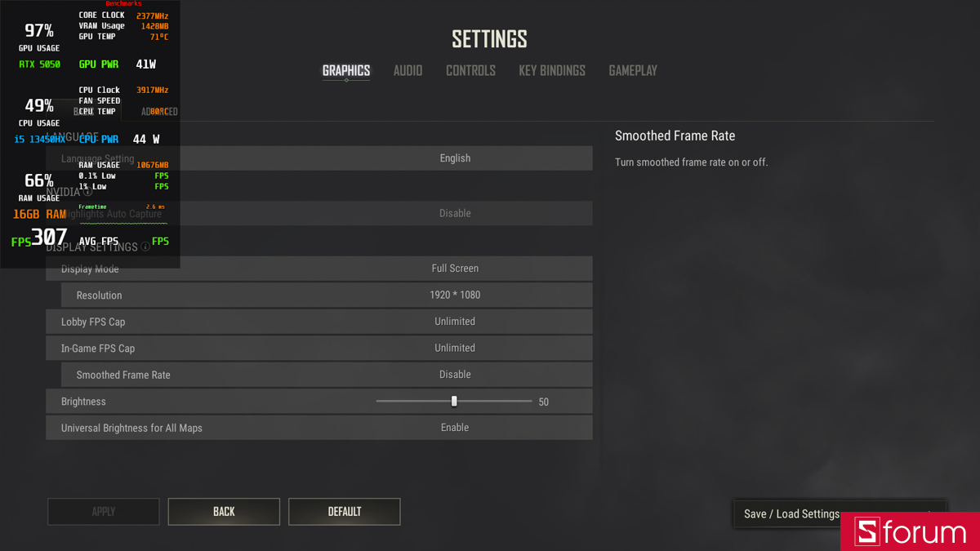The image size is (980, 551).
Task: Open the Language Setting selector showing English
Action: pos(455,158)
